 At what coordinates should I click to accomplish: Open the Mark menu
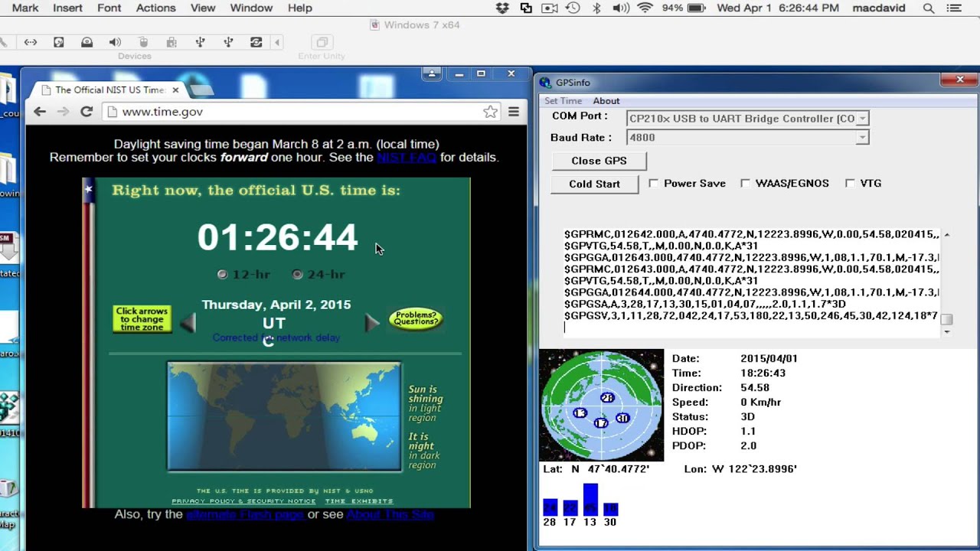coord(25,8)
